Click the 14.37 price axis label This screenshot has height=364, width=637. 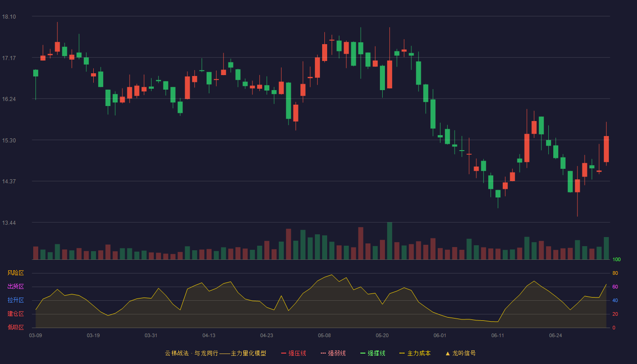click(9, 182)
